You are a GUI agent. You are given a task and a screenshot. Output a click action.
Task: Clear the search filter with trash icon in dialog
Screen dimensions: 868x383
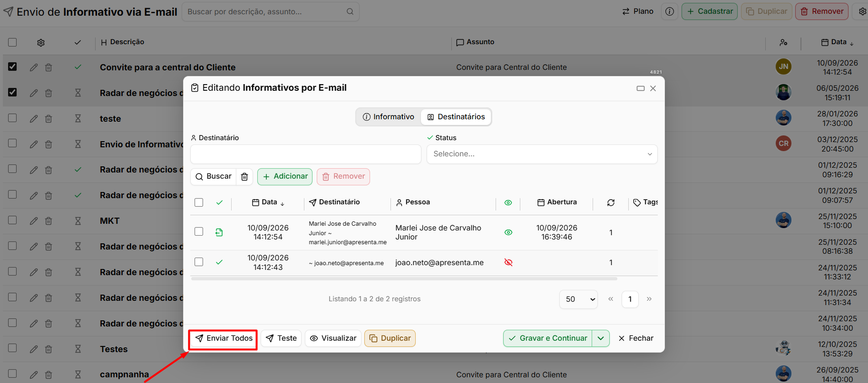[x=244, y=177]
